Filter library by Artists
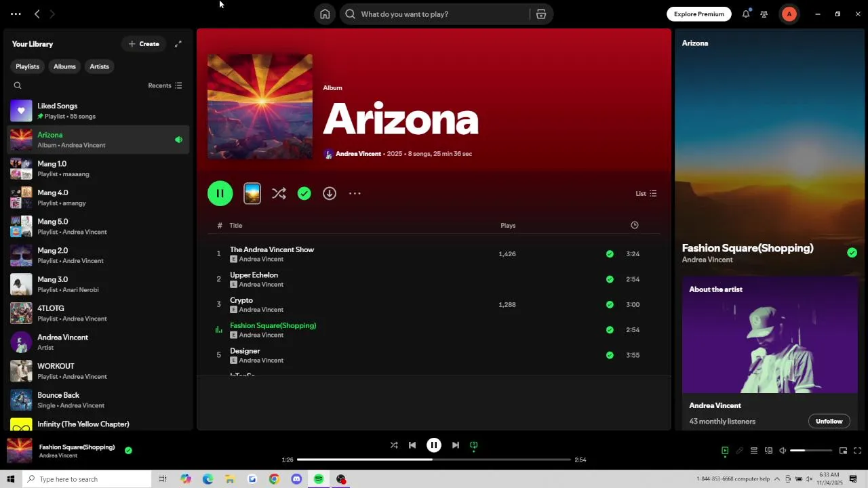Image resolution: width=868 pixels, height=488 pixels. click(x=99, y=66)
